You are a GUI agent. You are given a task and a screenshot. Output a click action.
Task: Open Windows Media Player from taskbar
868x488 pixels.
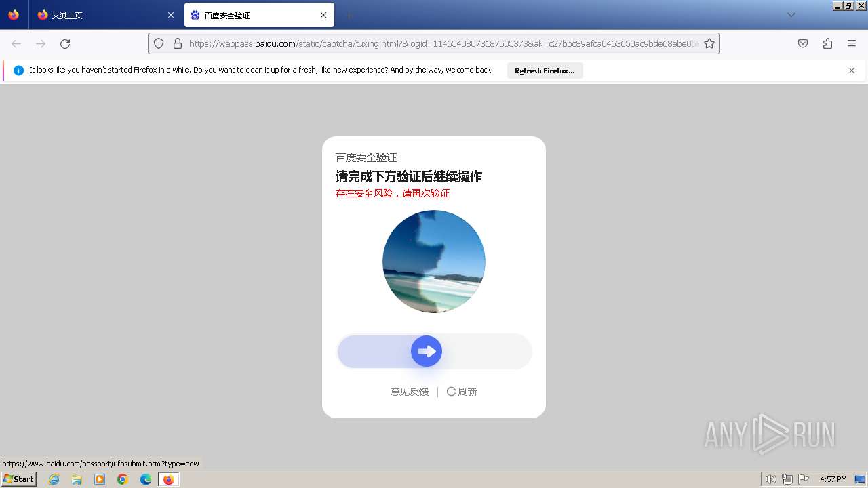coord(100,479)
